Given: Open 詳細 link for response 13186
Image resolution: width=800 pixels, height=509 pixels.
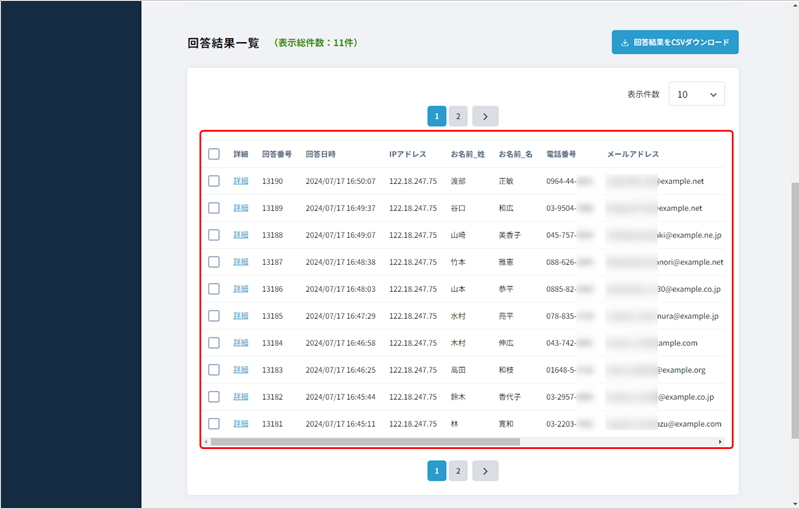Looking at the screenshot, I should 240,289.
